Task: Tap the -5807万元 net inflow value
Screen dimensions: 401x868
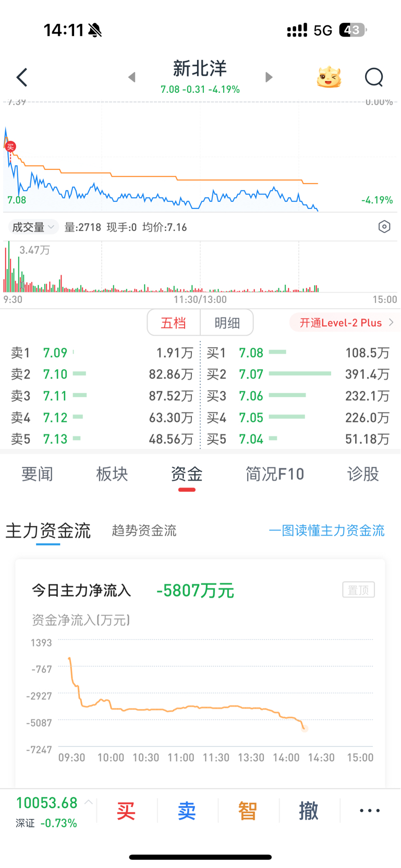Action: coord(195,591)
